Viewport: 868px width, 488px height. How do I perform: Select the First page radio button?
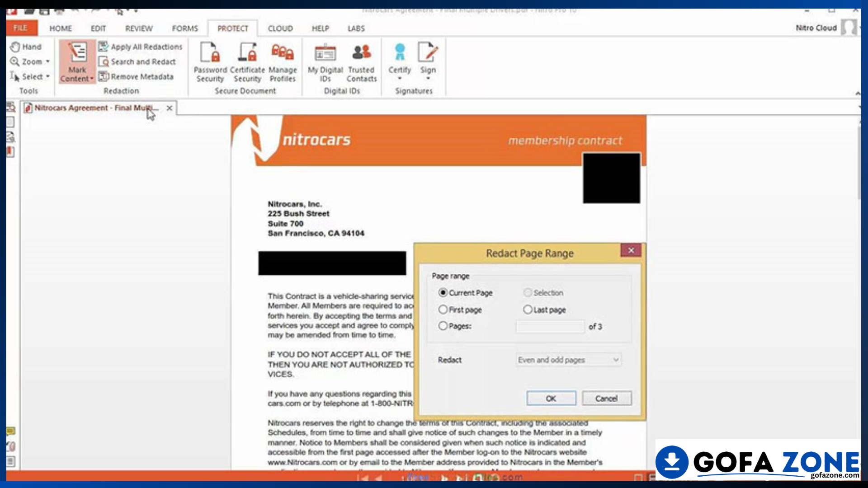(443, 310)
